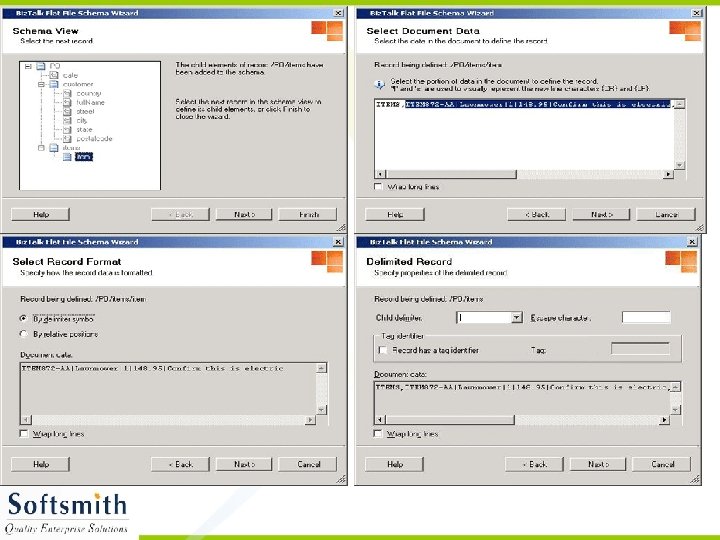The width and height of the screenshot is (720, 540).
Task: Click Back in Select Record Format wizard
Action: 180,464
